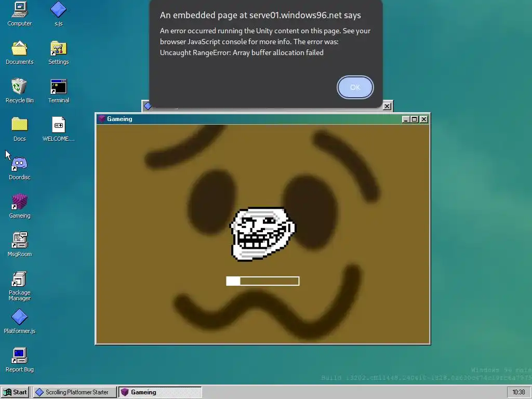Open the Platformer.js file icon
Image resolution: width=532 pixels, height=399 pixels.
[19, 321]
